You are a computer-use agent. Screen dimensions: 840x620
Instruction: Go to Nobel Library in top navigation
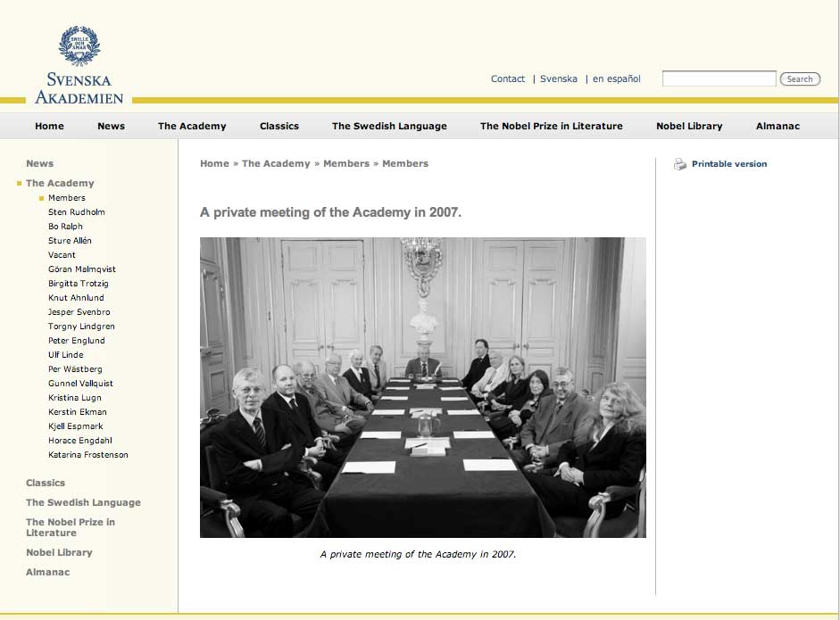tap(688, 127)
